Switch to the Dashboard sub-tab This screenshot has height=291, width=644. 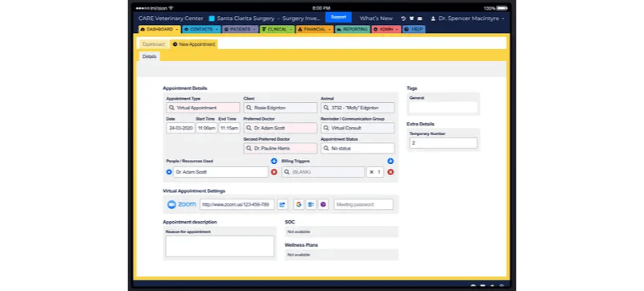[154, 44]
